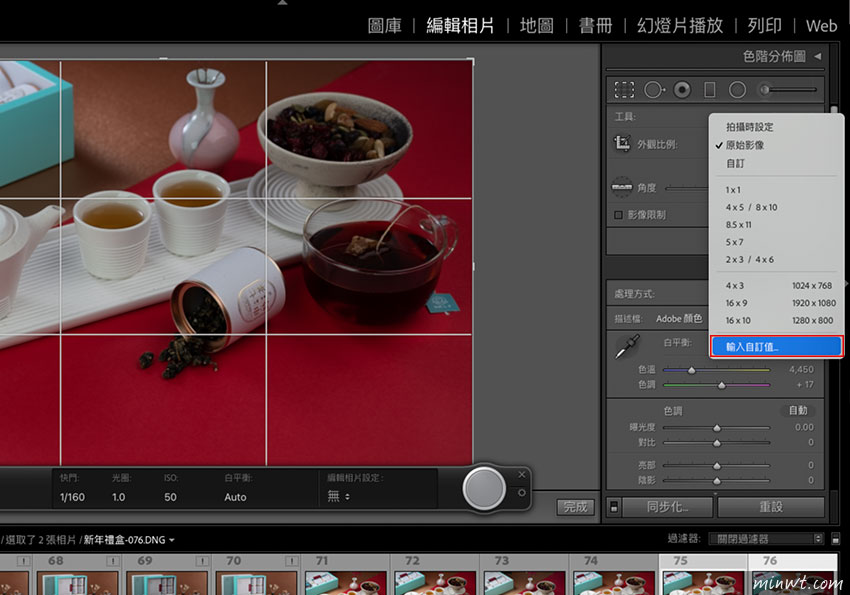Select filmstrip thumbnail 71
Viewport: 850px width, 595px height.
click(346, 574)
